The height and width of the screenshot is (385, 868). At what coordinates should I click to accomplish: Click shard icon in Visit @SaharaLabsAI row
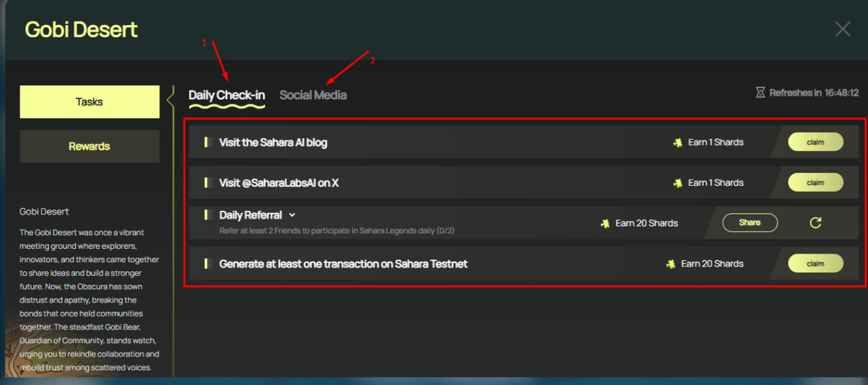(x=677, y=183)
